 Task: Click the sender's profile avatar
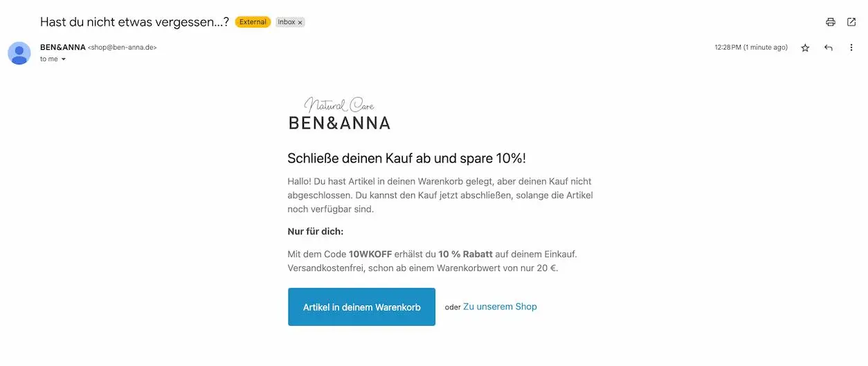pyautogui.click(x=19, y=53)
